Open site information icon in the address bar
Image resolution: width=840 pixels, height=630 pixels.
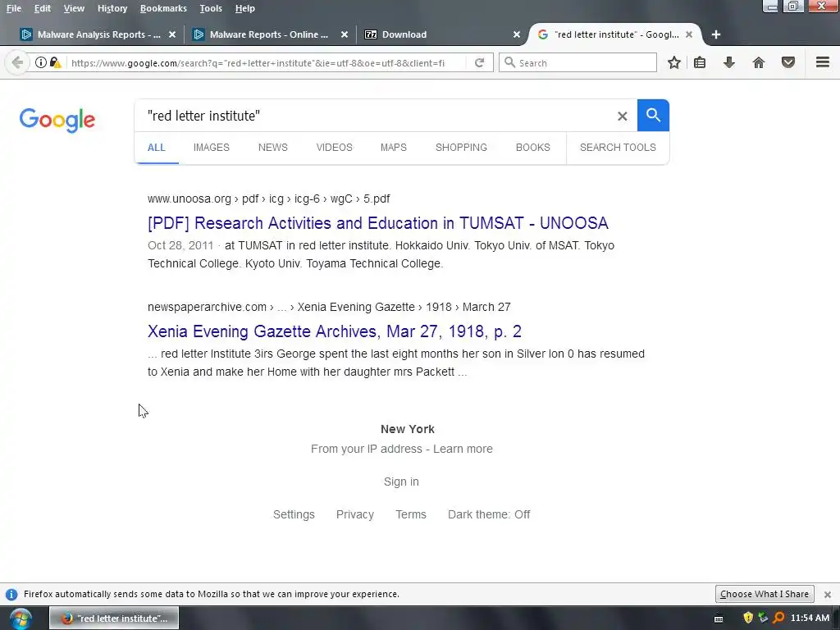[41, 62]
